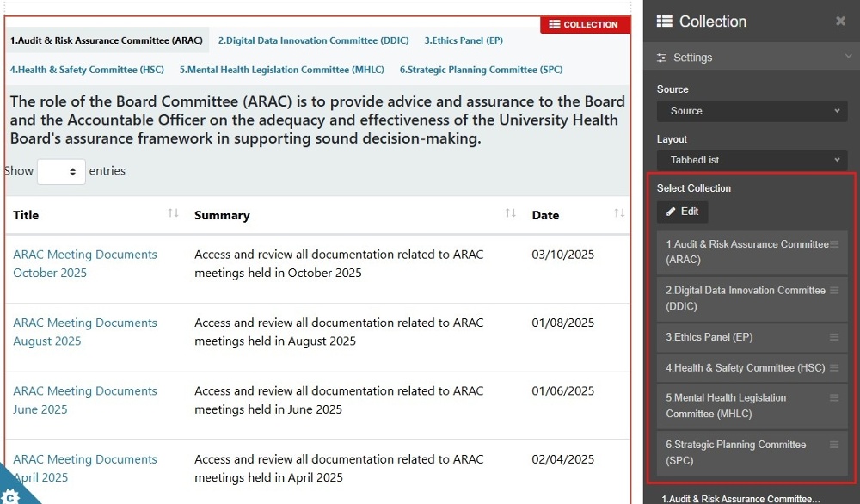Switch to Mental Health Legislation Committee tab
860x504 pixels.
tap(282, 70)
